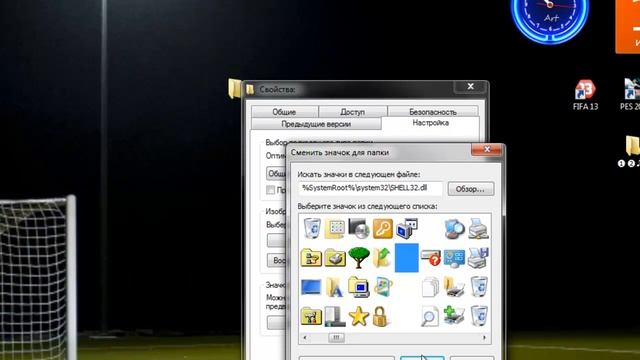
Task: Click the label Искать значки в следующем файле
Action: [359, 174]
